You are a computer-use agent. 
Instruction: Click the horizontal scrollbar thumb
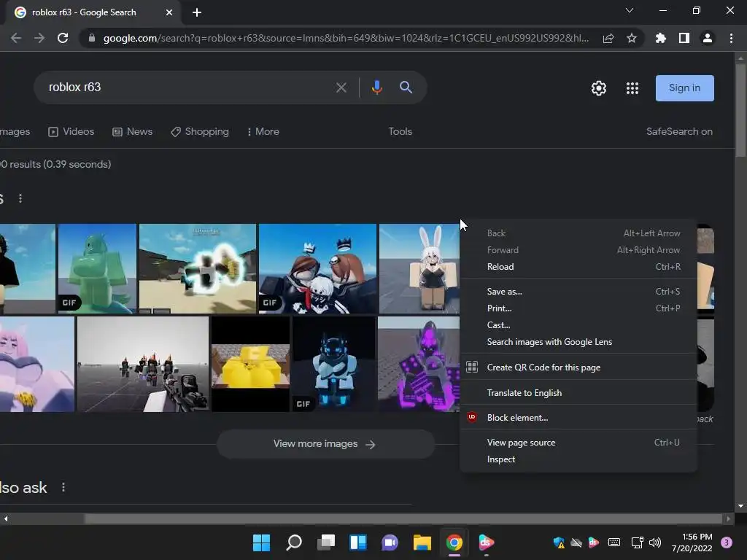(403, 518)
